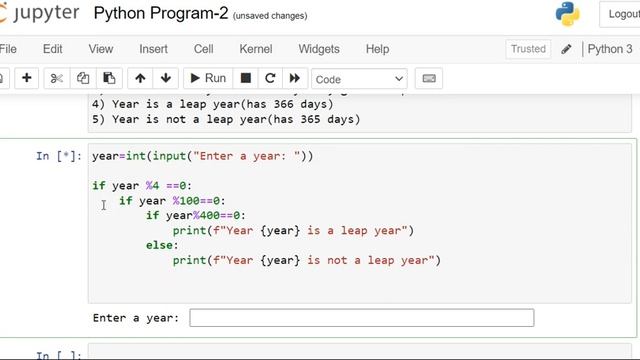Open the Widgets menu

[x=319, y=49]
